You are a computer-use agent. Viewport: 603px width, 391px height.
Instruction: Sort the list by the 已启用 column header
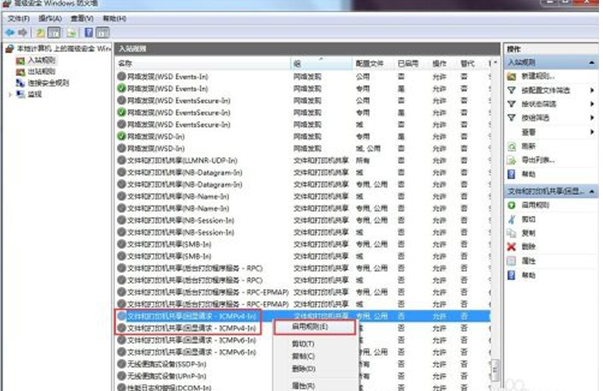tap(411, 63)
